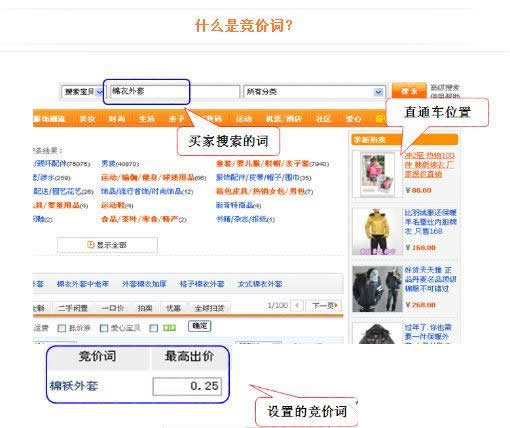Open the 运动 navigation menu item
This screenshot has height=428, width=510.
click(x=244, y=119)
